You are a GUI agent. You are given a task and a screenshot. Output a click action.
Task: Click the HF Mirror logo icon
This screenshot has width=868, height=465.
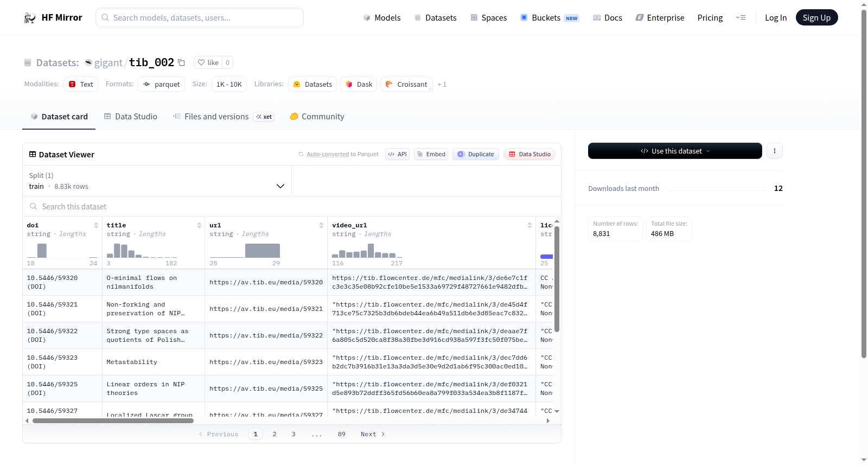tap(30, 18)
